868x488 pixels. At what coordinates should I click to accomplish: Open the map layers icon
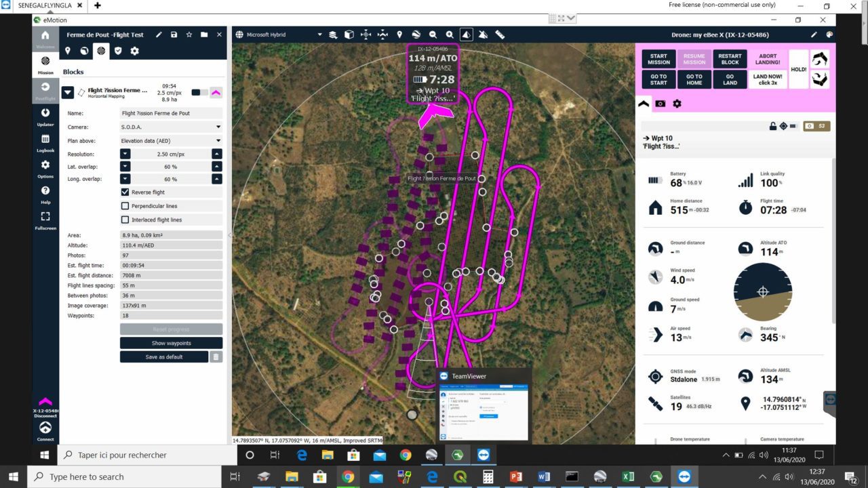click(333, 35)
